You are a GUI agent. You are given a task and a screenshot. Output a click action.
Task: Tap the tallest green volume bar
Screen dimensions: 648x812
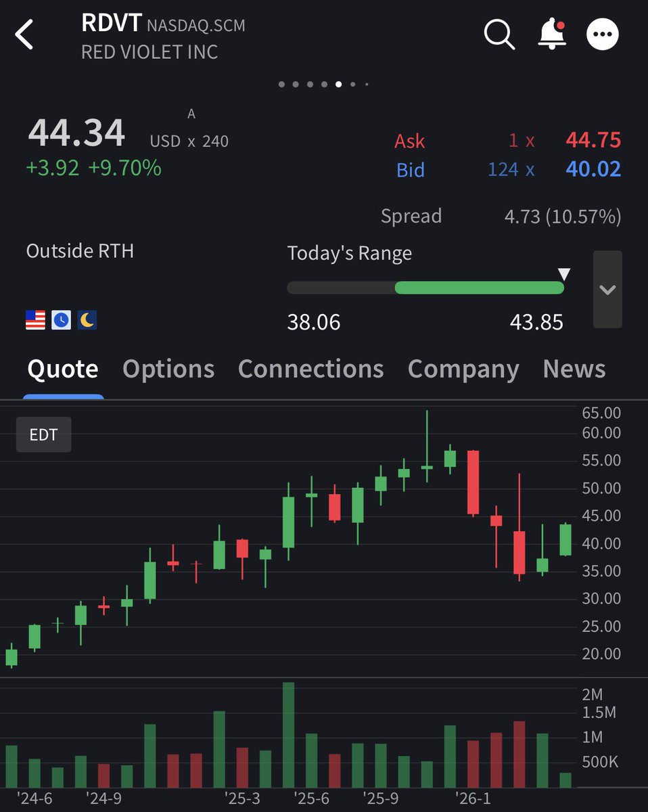(x=288, y=734)
